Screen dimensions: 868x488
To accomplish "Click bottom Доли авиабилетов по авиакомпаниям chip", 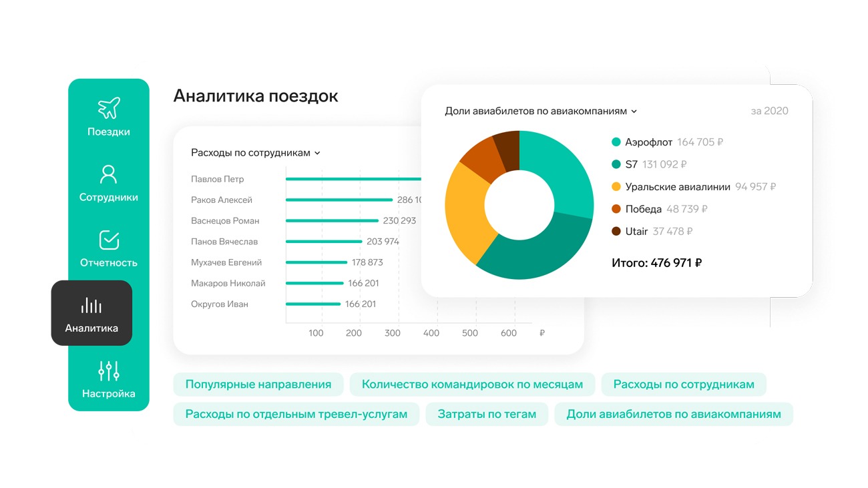I will pos(674,414).
